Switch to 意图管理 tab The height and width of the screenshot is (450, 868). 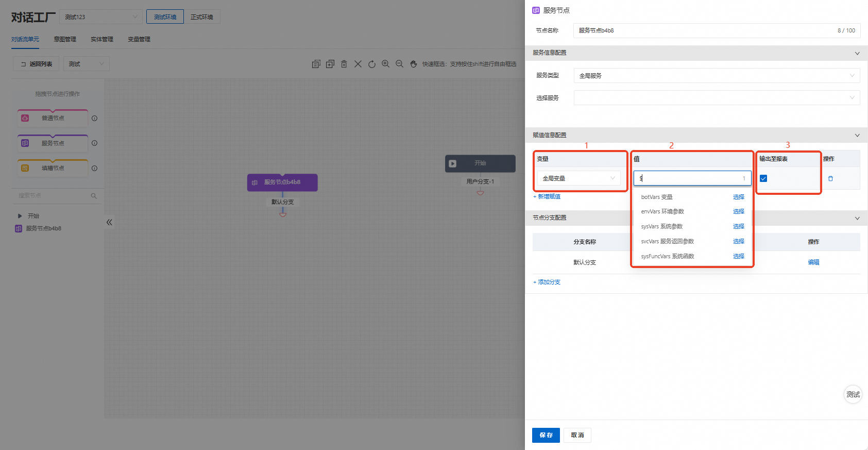point(65,39)
